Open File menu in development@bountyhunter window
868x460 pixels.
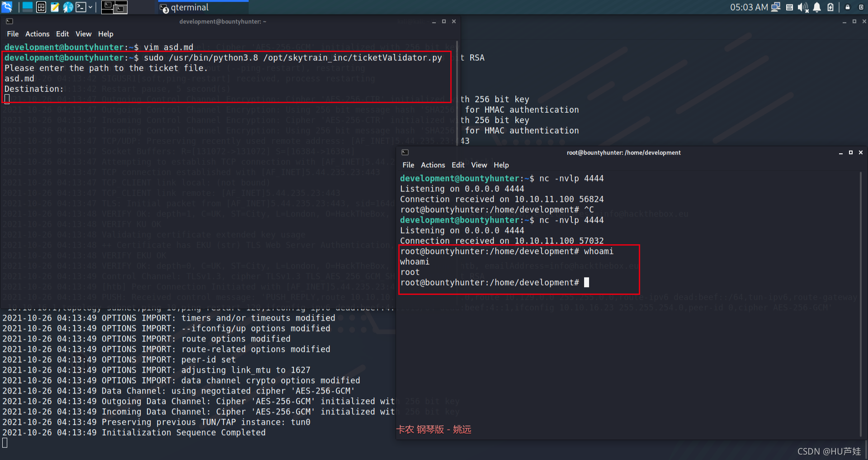pos(13,34)
